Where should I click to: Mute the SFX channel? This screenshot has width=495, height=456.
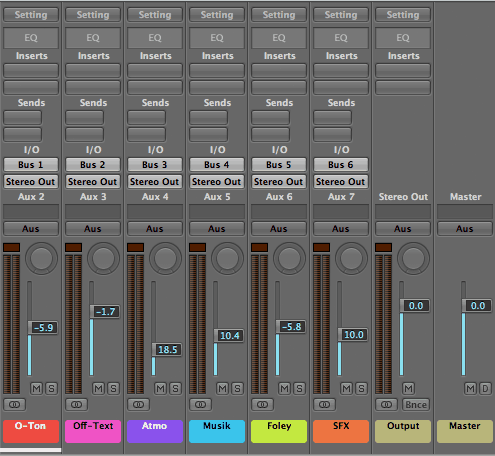coord(347,388)
